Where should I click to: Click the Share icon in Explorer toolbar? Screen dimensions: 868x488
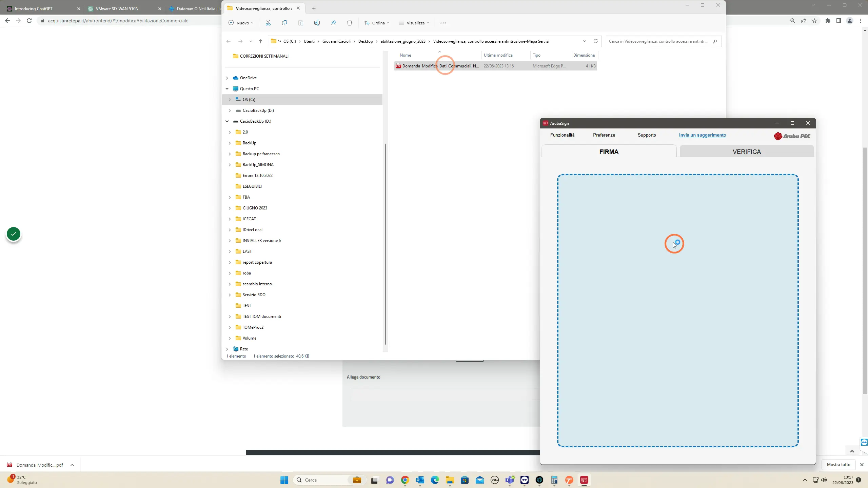tap(333, 23)
